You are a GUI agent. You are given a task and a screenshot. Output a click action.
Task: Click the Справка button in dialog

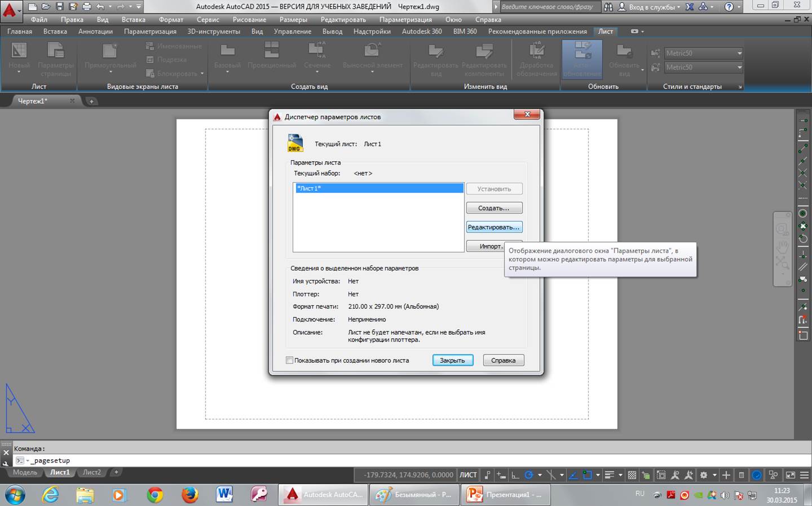click(503, 360)
